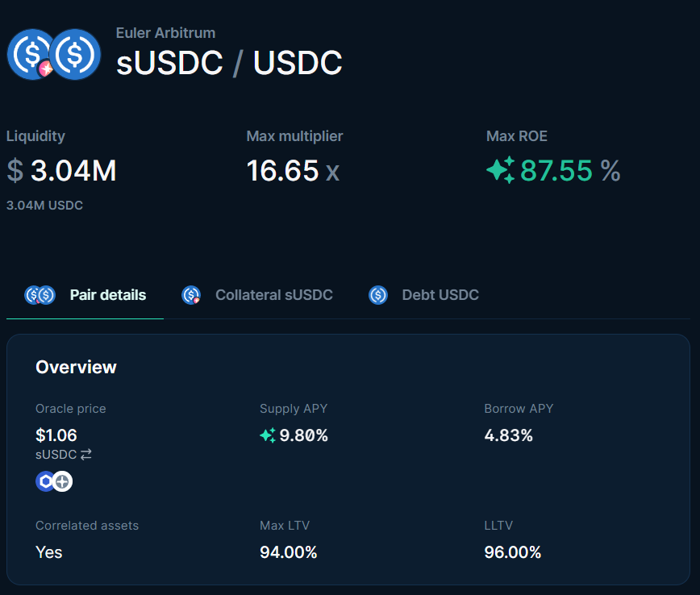Viewport: 700px width, 595px height.
Task: Click the 87.55 % Max ROE value
Action: click(x=570, y=170)
